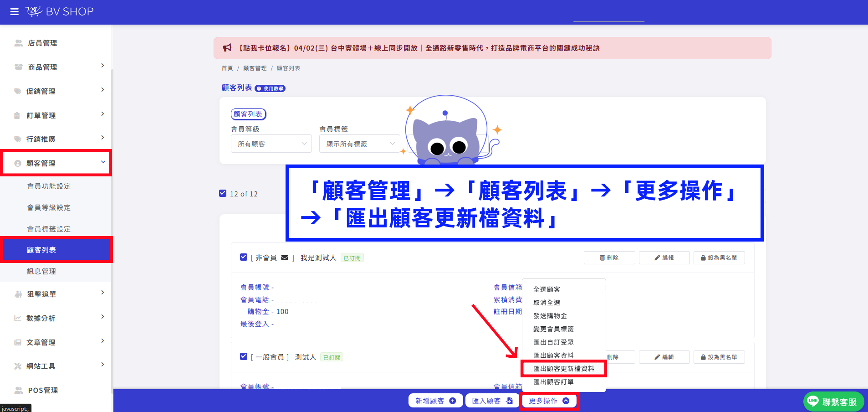Click the 店員管理 staff icon
Viewport: 868px width, 412px height.
(19, 43)
